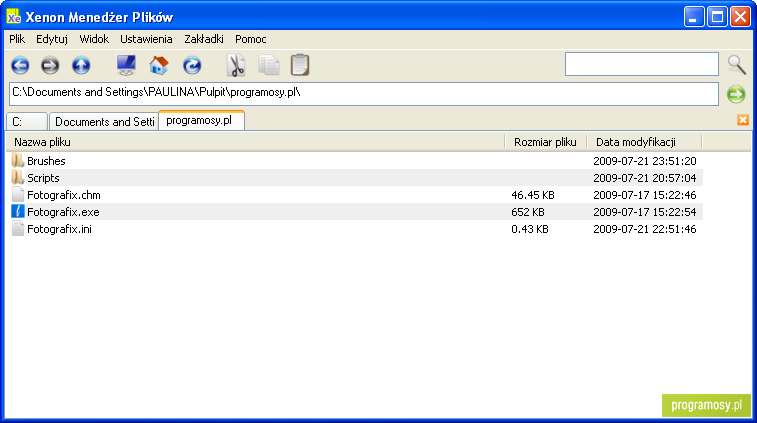Viewport: 757px width, 423px height.
Task: Maximize the Xenon Menedżer Plików window
Action: pos(717,17)
